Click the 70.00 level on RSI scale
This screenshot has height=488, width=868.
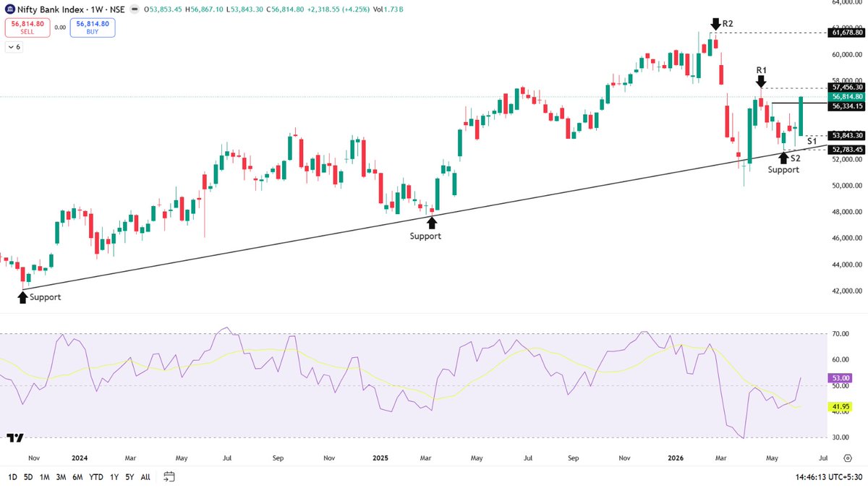tap(840, 334)
